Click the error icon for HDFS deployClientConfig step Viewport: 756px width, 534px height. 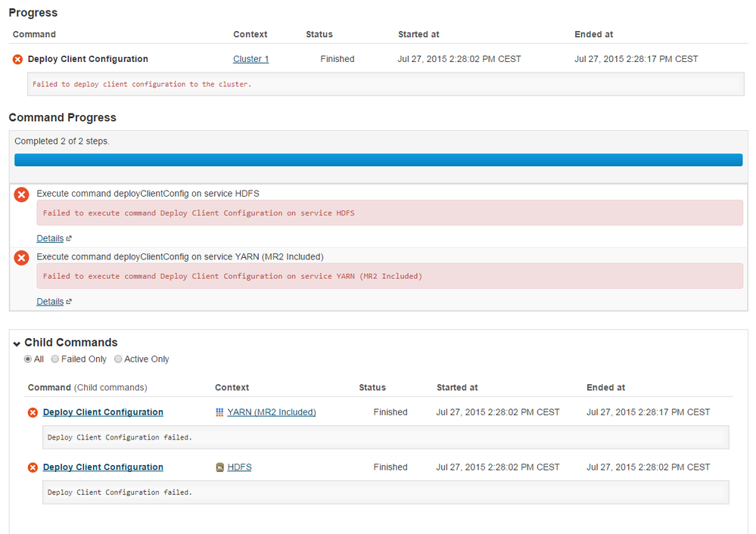click(x=21, y=194)
